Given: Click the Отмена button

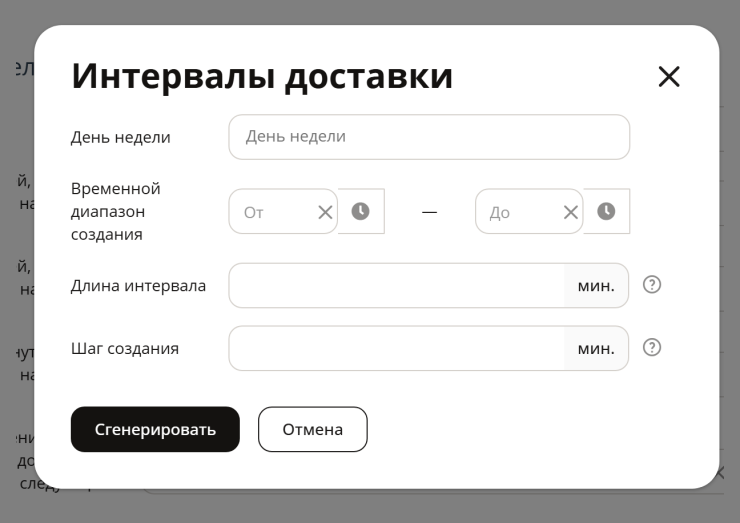Looking at the screenshot, I should tap(312, 429).
